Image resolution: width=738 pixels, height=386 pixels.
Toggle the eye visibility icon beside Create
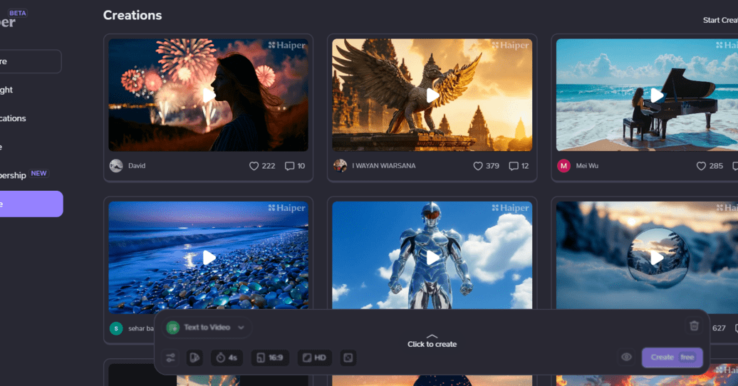tap(626, 357)
